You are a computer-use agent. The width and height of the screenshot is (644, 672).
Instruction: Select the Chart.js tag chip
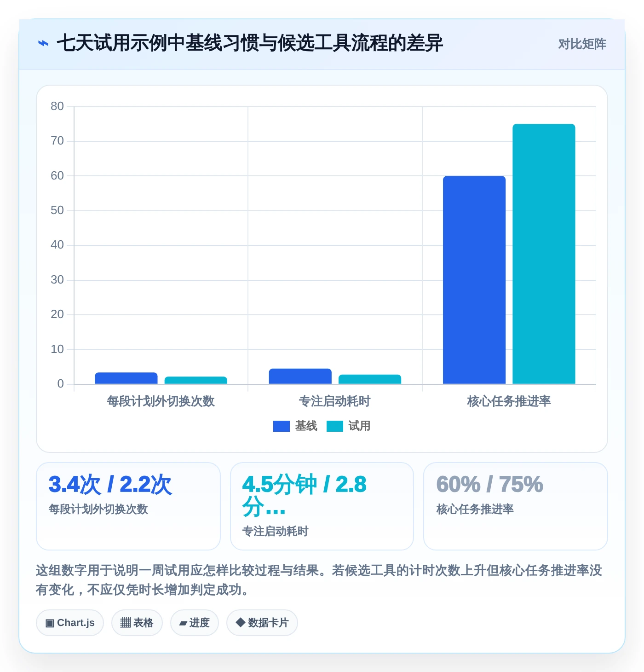coord(70,623)
